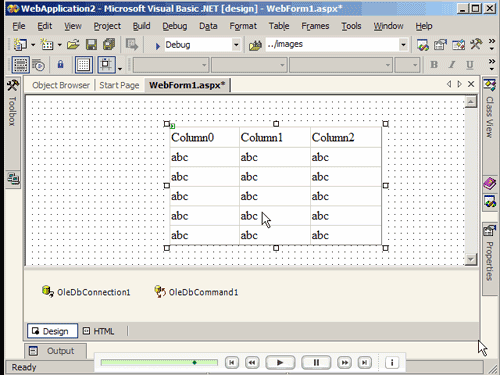
Task: Click the skip to end button
Action: (365, 362)
